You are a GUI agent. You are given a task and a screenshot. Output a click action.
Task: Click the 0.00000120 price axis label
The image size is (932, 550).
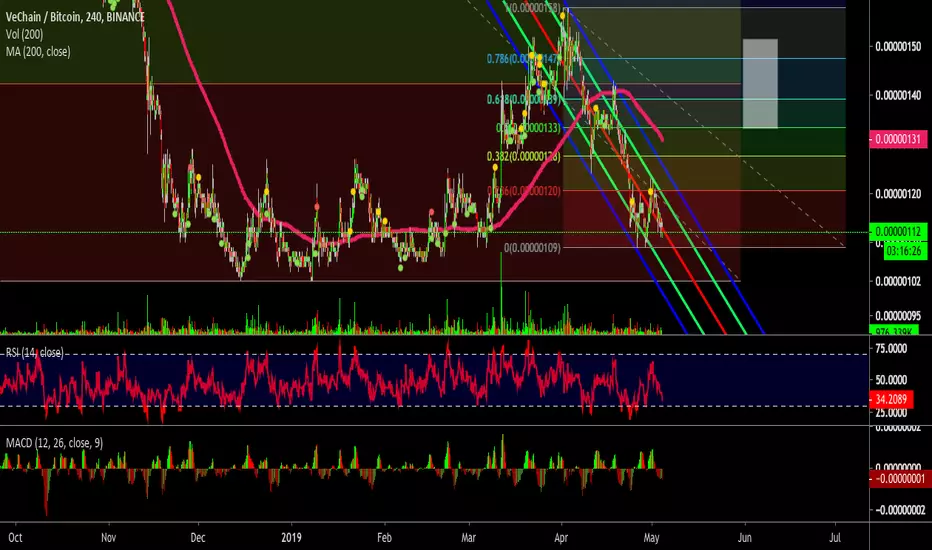[x=898, y=194]
